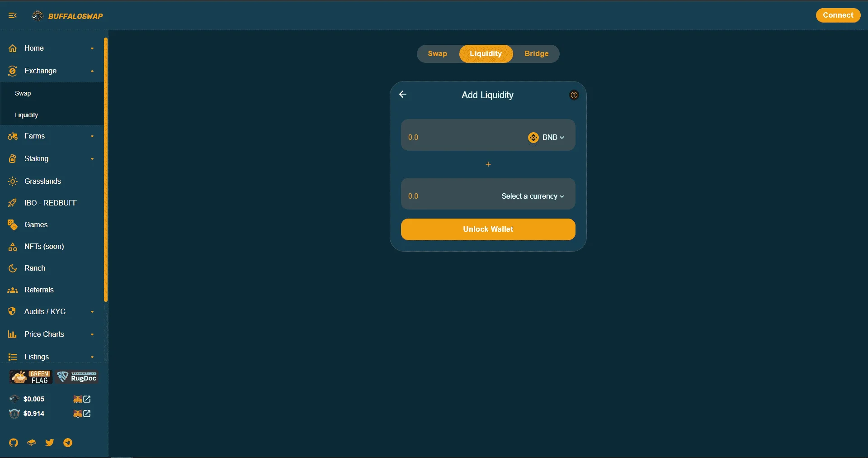This screenshot has height=458, width=868.
Task: Switch to the Bridge tab
Action: click(x=537, y=53)
